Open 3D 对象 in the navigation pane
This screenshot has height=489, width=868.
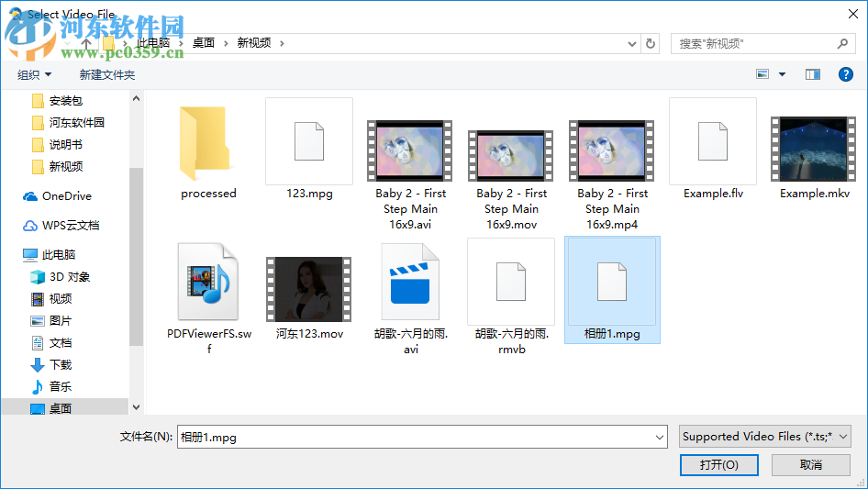60,277
